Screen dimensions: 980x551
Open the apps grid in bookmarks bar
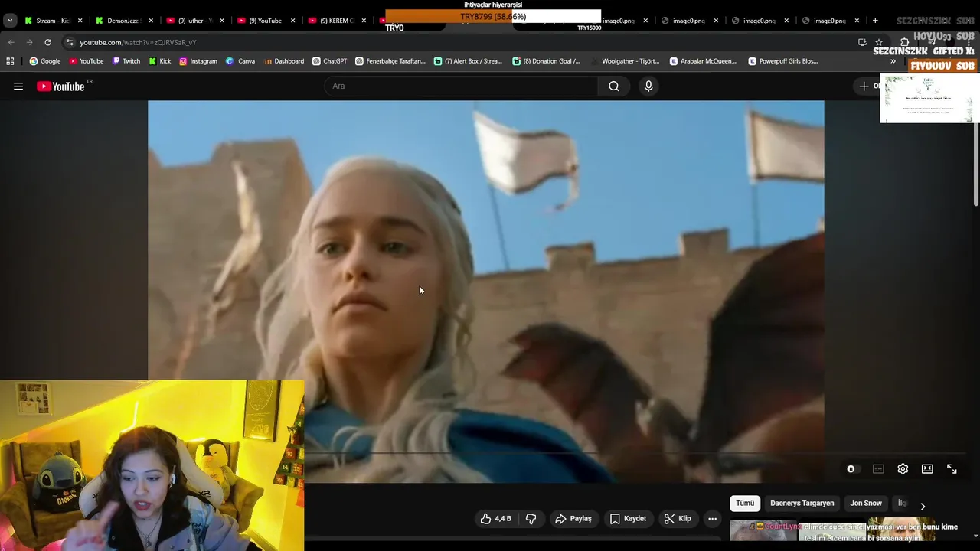[10, 61]
